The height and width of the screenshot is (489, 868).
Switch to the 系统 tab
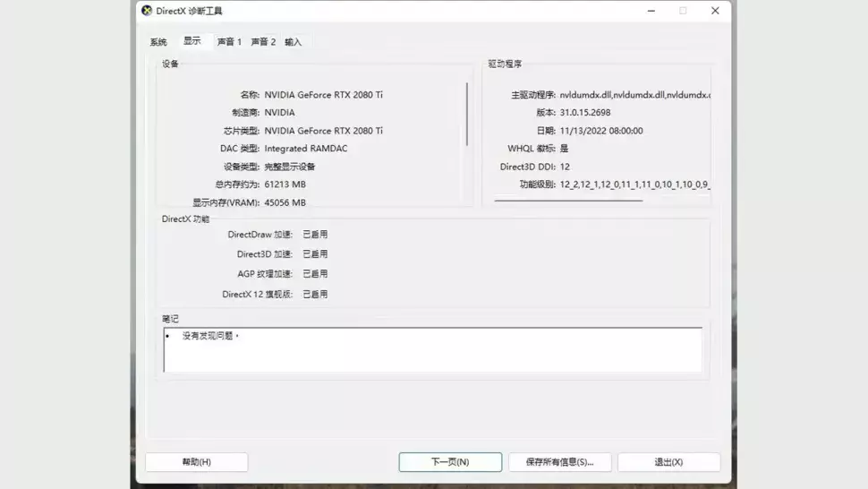tap(158, 42)
